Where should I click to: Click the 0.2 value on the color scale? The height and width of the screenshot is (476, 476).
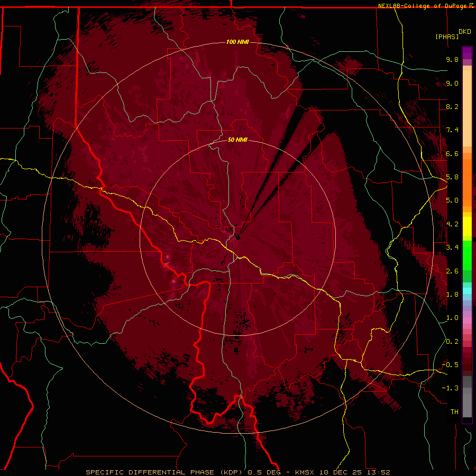(452, 342)
